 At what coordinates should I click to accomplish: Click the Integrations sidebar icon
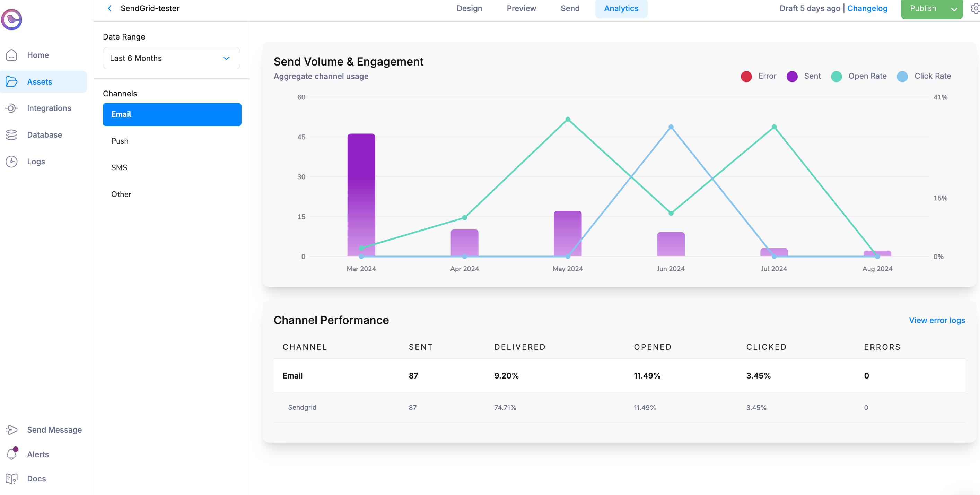pos(12,108)
